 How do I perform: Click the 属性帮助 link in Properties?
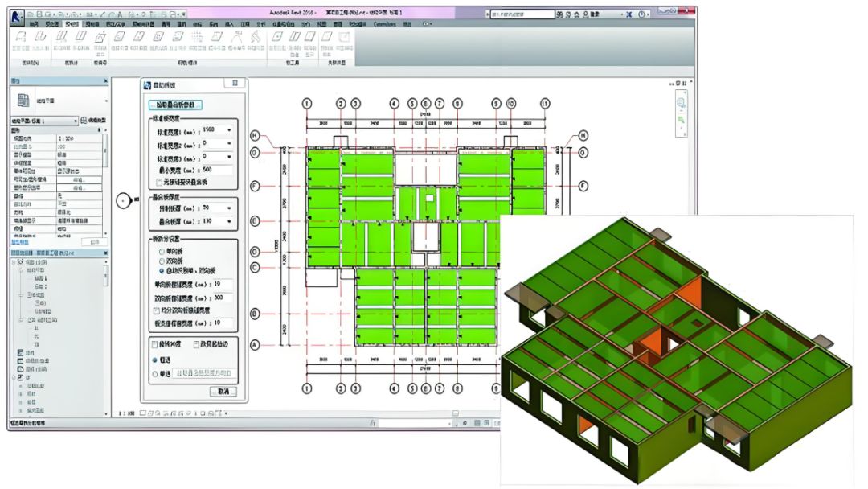(20, 243)
